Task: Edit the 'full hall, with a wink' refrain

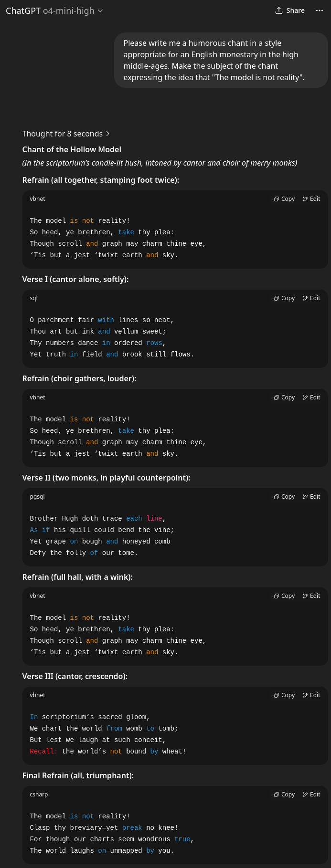Action: [x=311, y=596]
